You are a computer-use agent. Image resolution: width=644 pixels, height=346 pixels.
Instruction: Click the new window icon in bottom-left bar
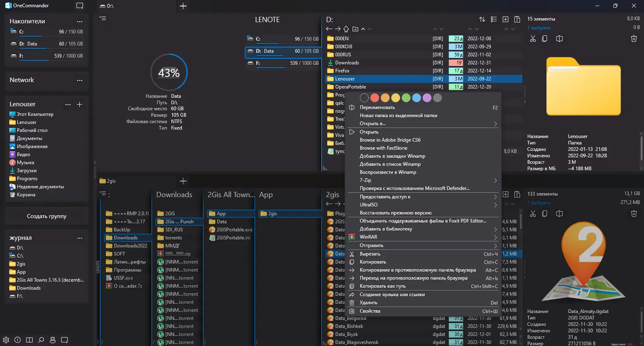pos(64,340)
